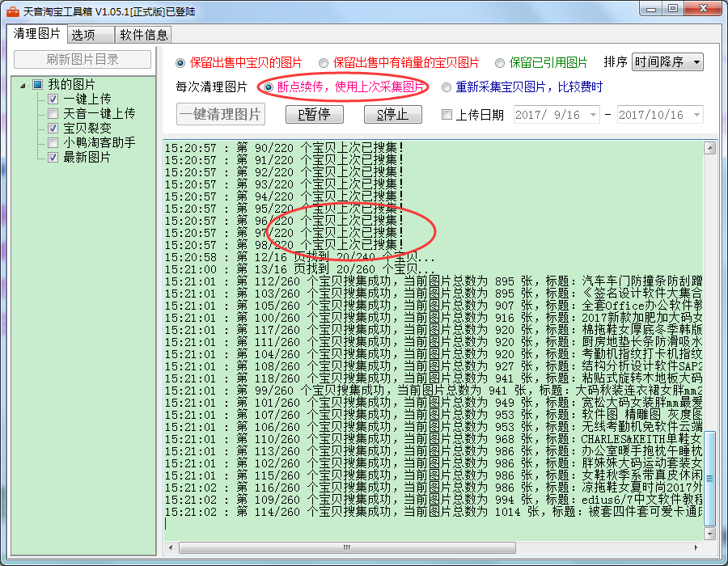Click the log's horizontal scrollbar right arrow

(x=696, y=547)
